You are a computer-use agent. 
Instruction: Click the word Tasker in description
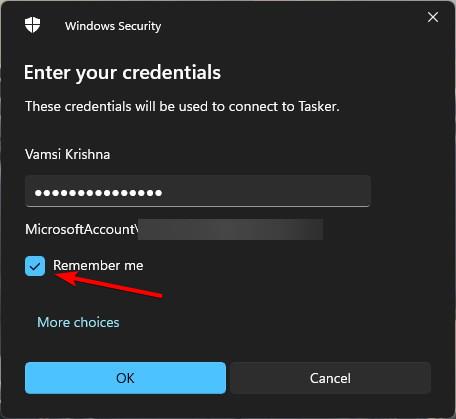319,106
